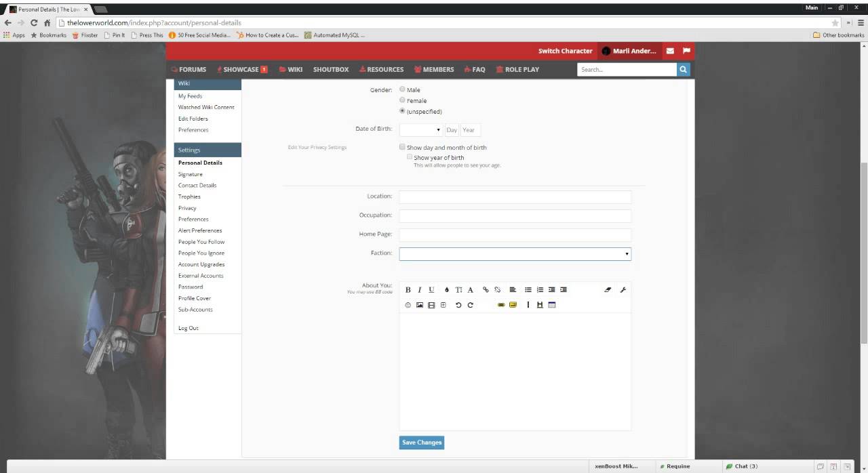The height and width of the screenshot is (473, 868).
Task: Outdent the text in editor
Action: (551, 289)
